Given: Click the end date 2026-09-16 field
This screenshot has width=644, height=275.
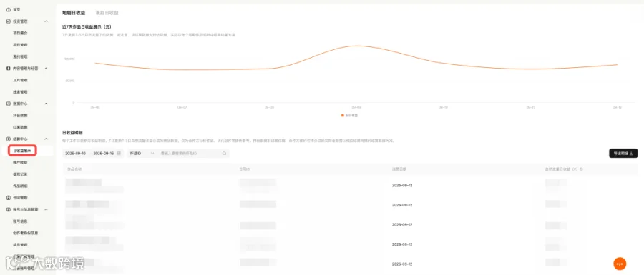Looking at the screenshot, I should click(x=104, y=154).
